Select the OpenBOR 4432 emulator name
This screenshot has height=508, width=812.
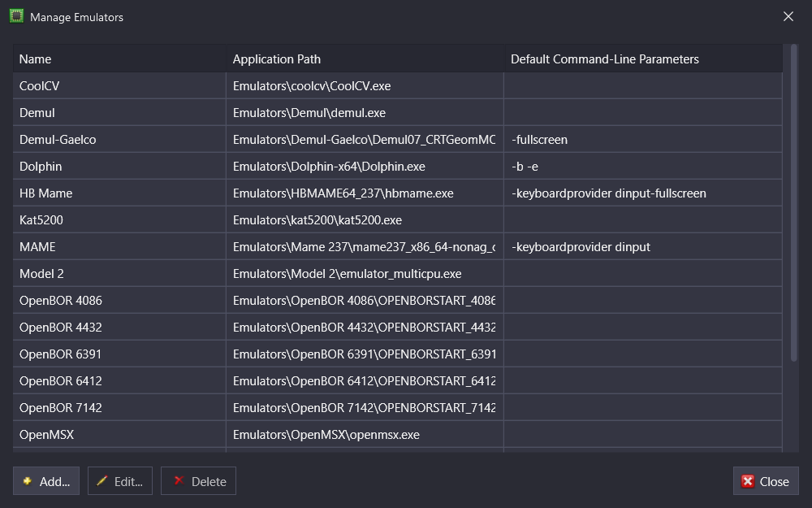coord(61,328)
